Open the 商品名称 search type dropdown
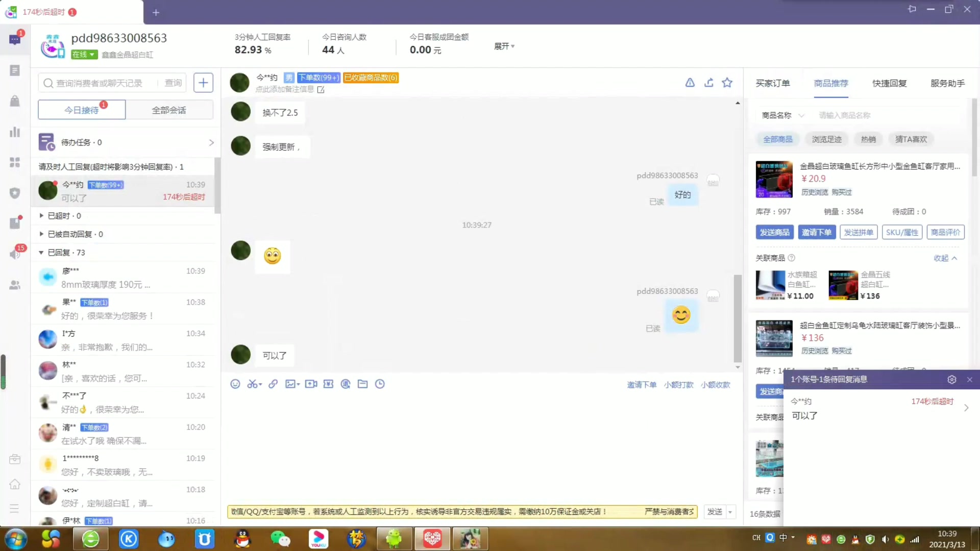The height and width of the screenshot is (551, 980). click(782, 116)
